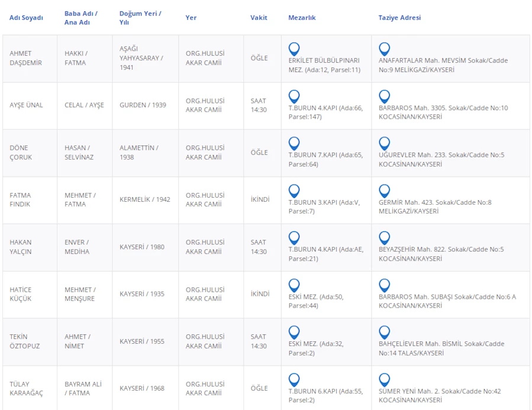Click the name AYŞE ÜNAL in table

pyautogui.click(x=26, y=105)
